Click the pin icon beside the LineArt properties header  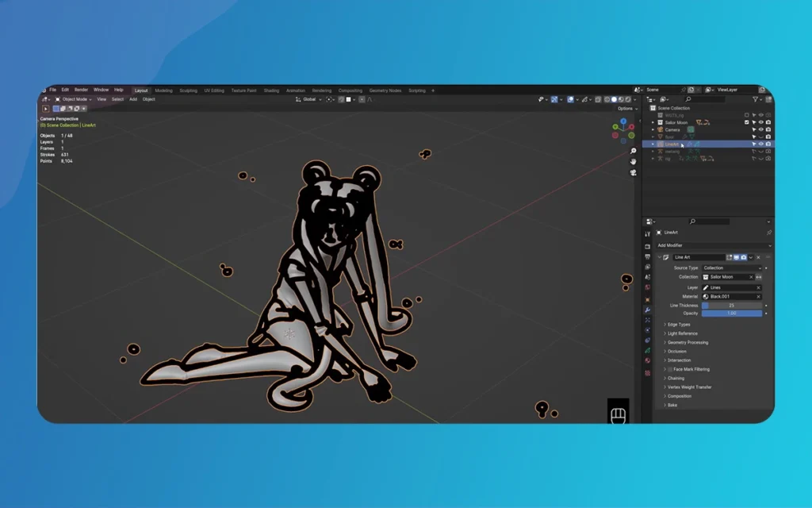(768, 233)
